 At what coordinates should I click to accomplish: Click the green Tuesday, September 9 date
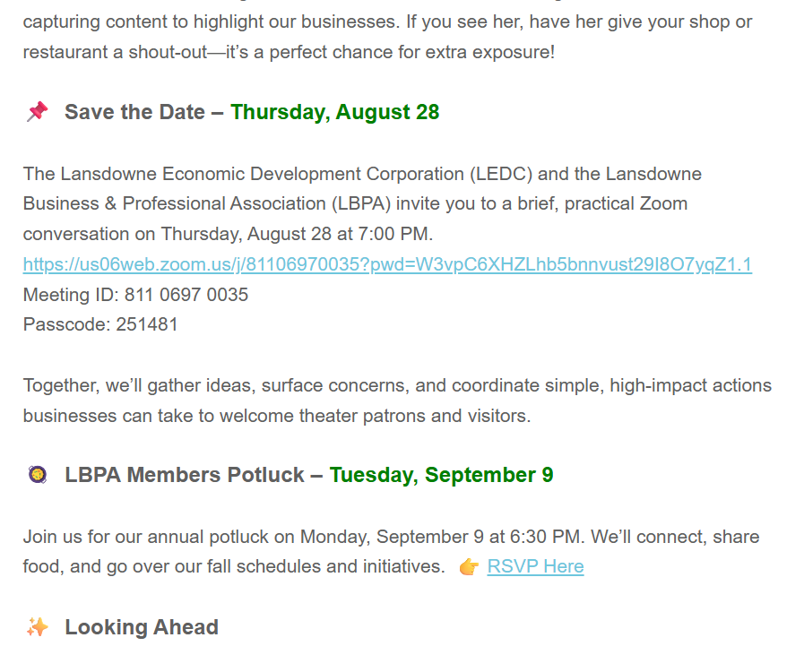[441, 475]
